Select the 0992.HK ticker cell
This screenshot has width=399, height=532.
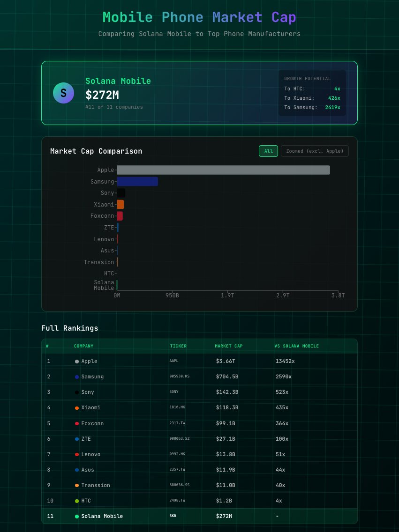point(177,454)
